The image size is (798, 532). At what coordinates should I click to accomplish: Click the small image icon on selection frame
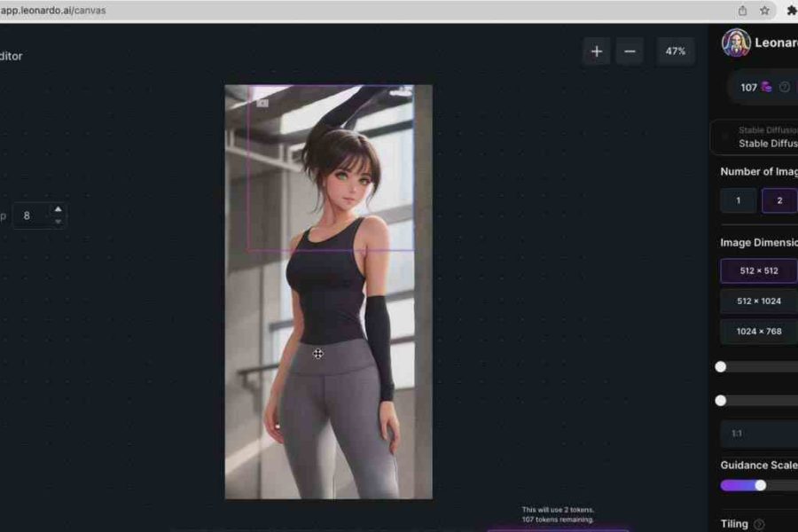pyautogui.click(x=262, y=103)
